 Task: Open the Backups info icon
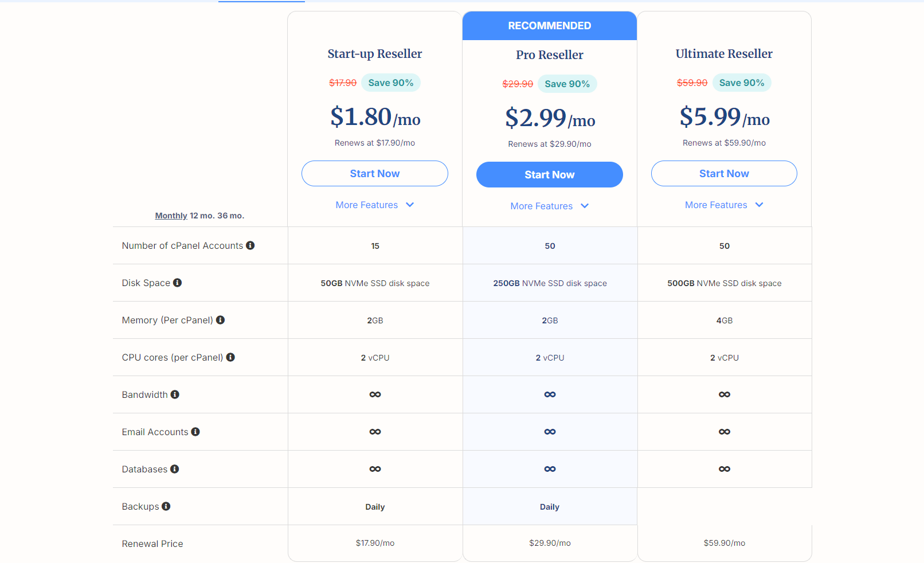(166, 506)
